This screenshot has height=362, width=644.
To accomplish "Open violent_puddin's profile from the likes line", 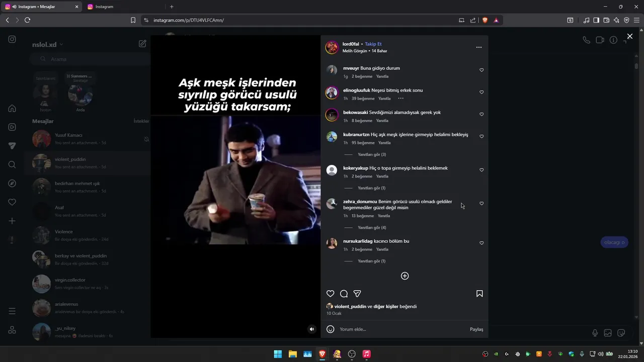I will [x=350, y=306].
